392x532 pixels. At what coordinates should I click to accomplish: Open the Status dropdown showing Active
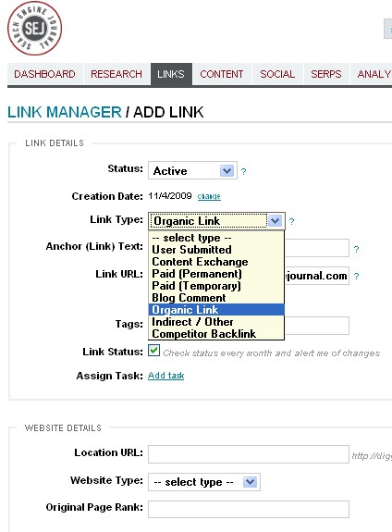[x=192, y=170]
